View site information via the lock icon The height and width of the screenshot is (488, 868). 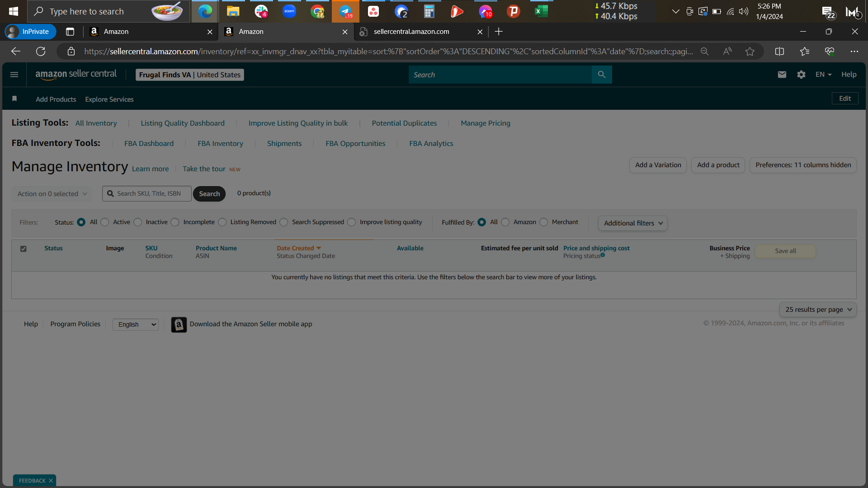tap(71, 52)
